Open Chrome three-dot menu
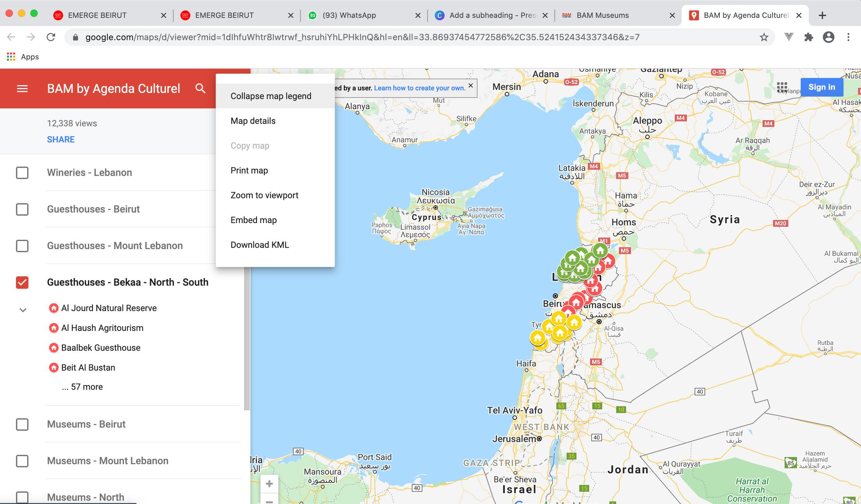The height and width of the screenshot is (504, 861). tap(848, 37)
